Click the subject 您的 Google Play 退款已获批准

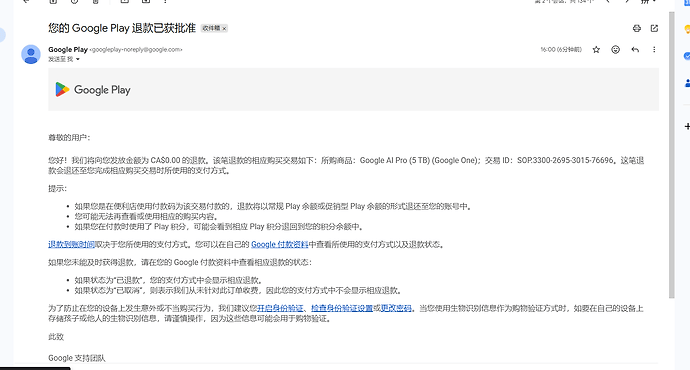click(x=122, y=29)
